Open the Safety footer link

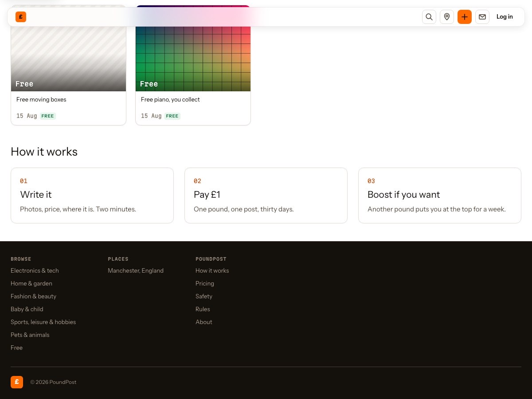click(204, 296)
